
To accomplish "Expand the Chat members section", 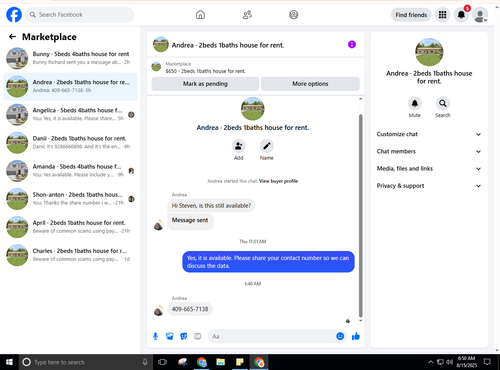I will [x=429, y=151].
